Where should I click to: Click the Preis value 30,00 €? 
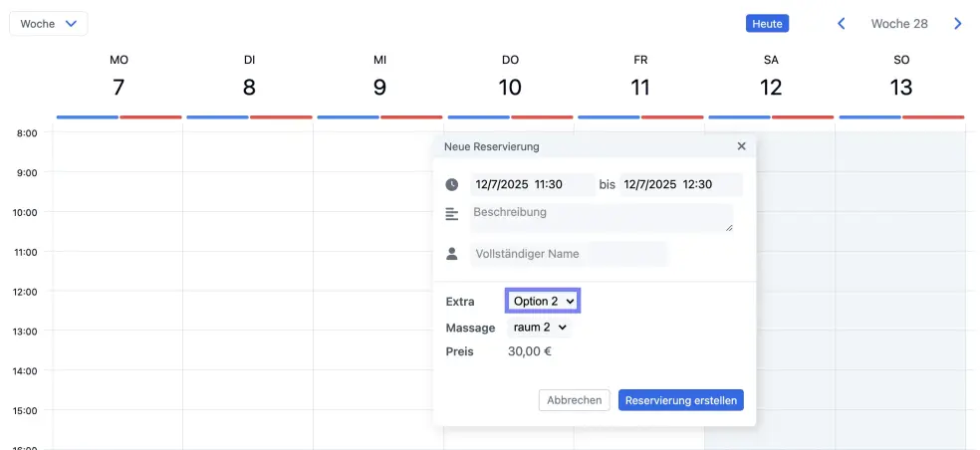coord(530,351)
